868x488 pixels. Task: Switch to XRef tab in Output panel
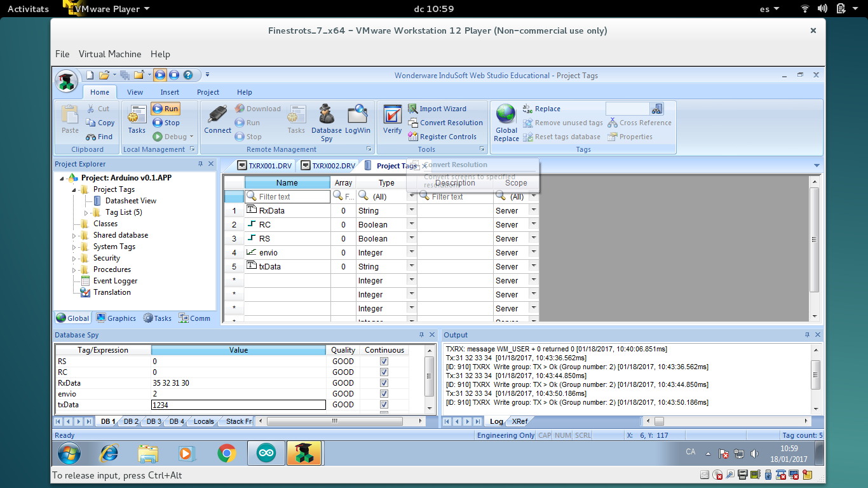click(519, 421)
